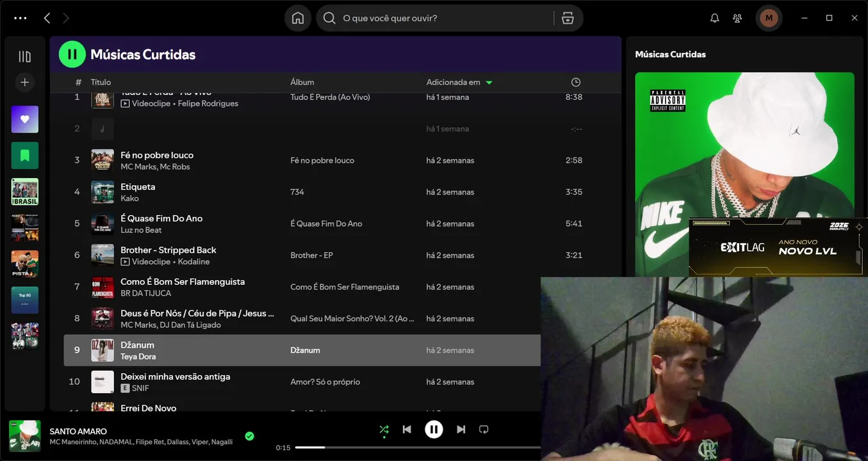Go forward with the right arrow
The height and width of the screenshot is (461, 868).
coord(66,18)
